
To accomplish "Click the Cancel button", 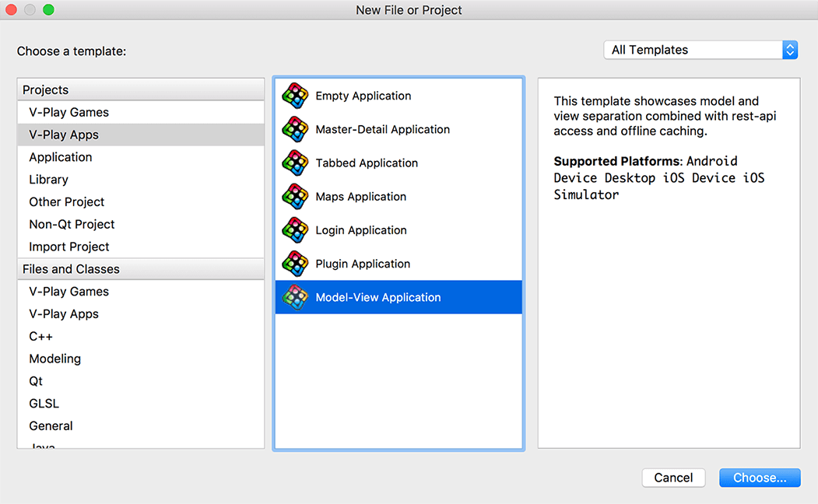I will [673, 478].
